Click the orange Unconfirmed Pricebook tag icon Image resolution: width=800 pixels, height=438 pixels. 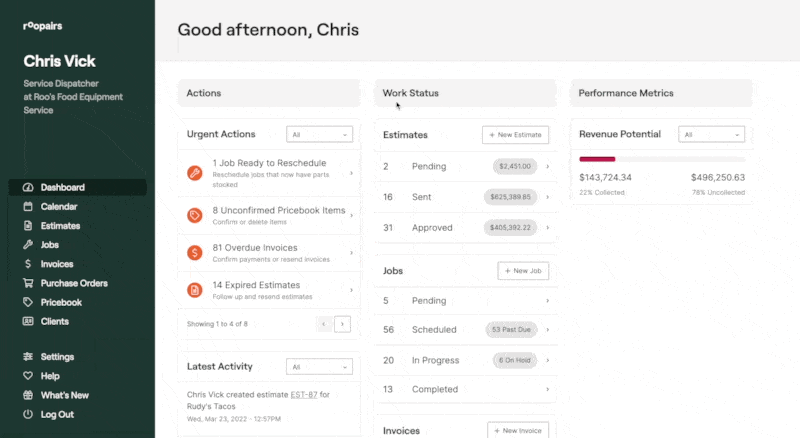click(195, 216)
